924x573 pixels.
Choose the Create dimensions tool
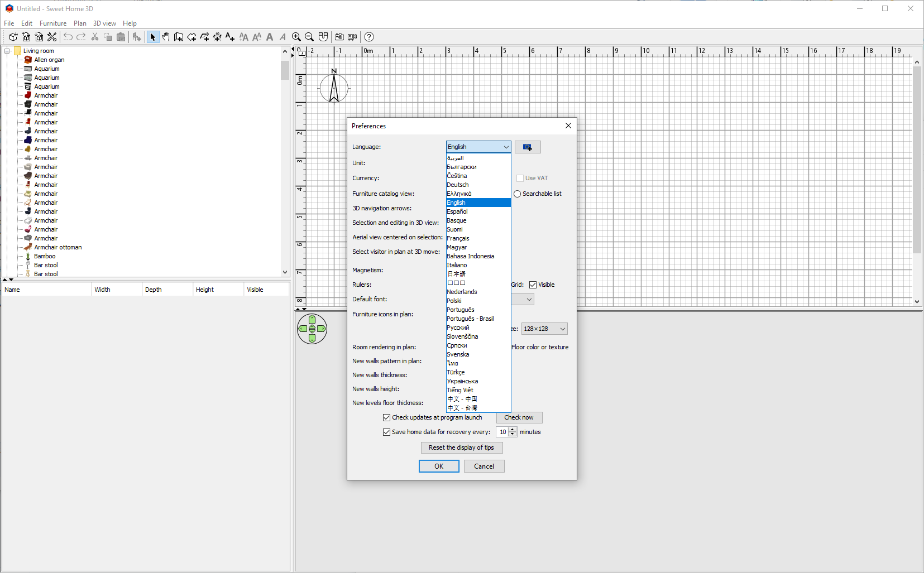(x=217, y=37)
